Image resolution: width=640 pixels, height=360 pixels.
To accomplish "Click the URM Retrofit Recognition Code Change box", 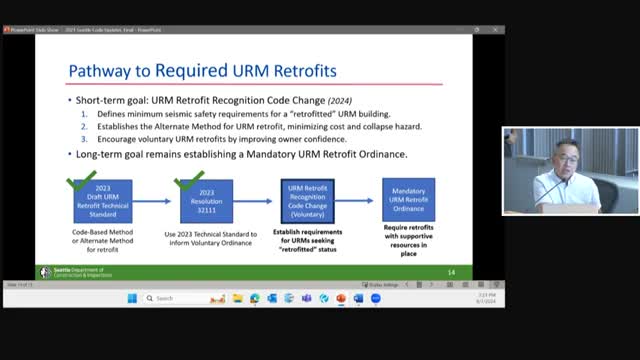I will (x=308, y=201).
